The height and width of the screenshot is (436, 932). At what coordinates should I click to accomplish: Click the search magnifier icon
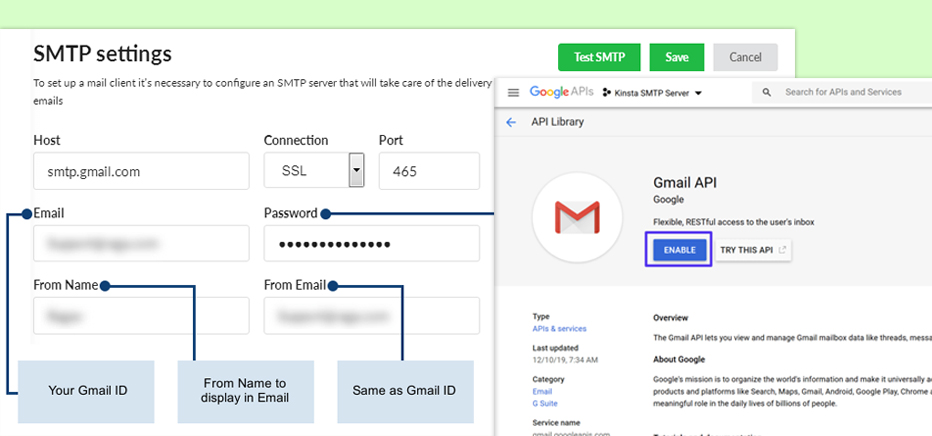(x=767, y=93)
